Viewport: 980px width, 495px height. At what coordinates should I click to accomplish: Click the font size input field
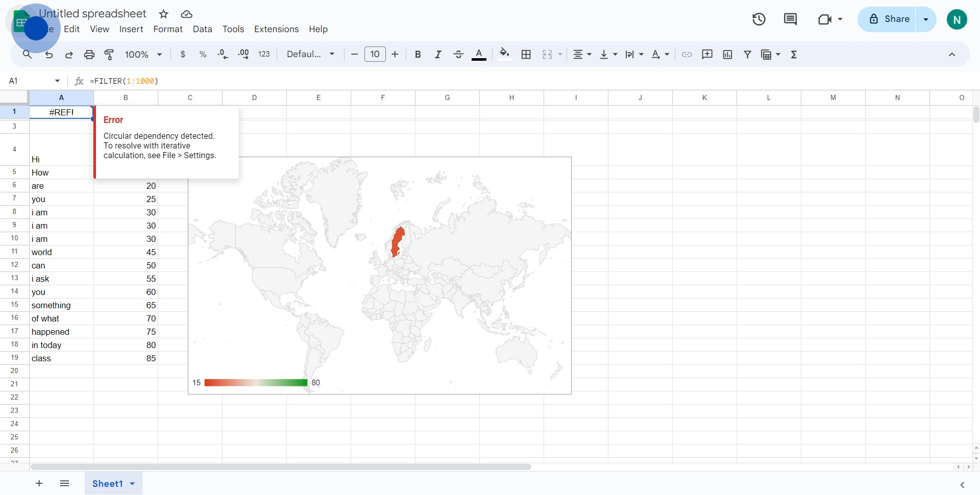pos(375,55)
